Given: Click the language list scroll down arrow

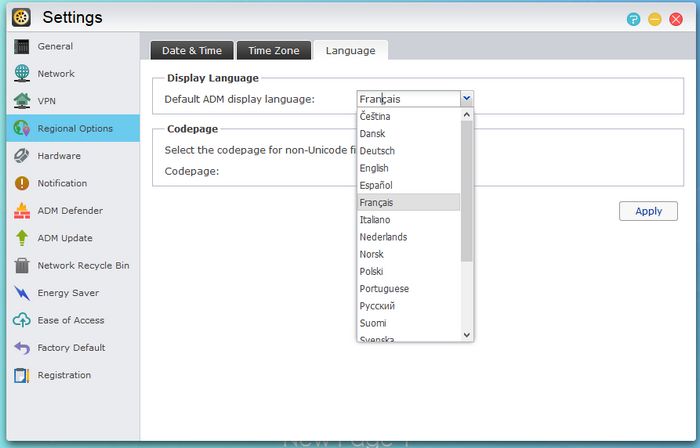Looking at the screenshot, I should (x=466, y=334).
